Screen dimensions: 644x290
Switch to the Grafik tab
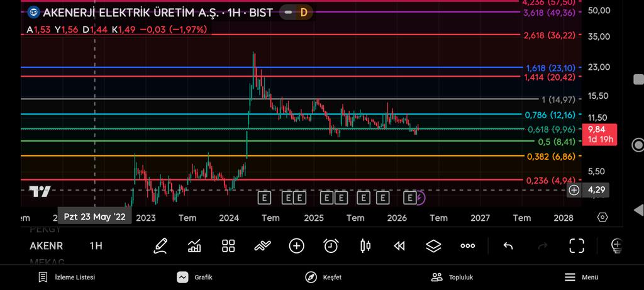click(195, 277)
